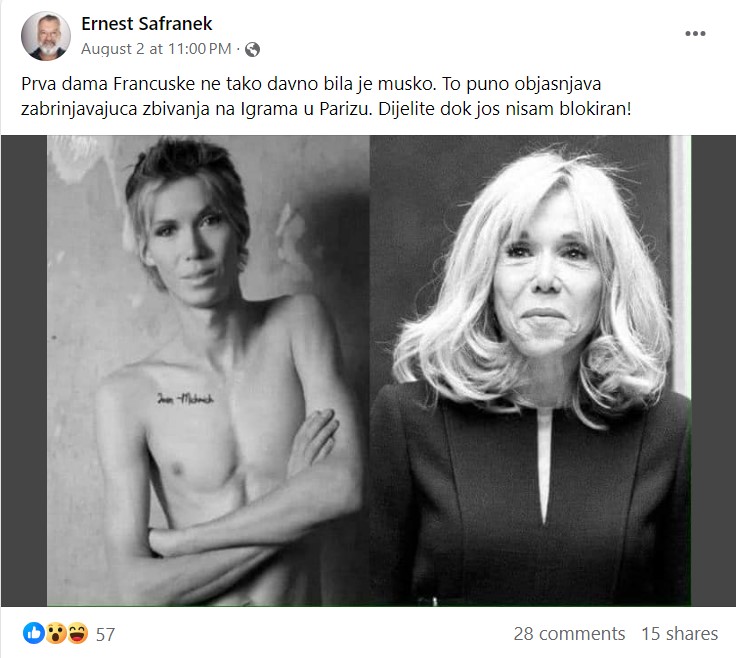Open the left photo of short-haired person
The image size is (736, 658).
coord(208,370)
